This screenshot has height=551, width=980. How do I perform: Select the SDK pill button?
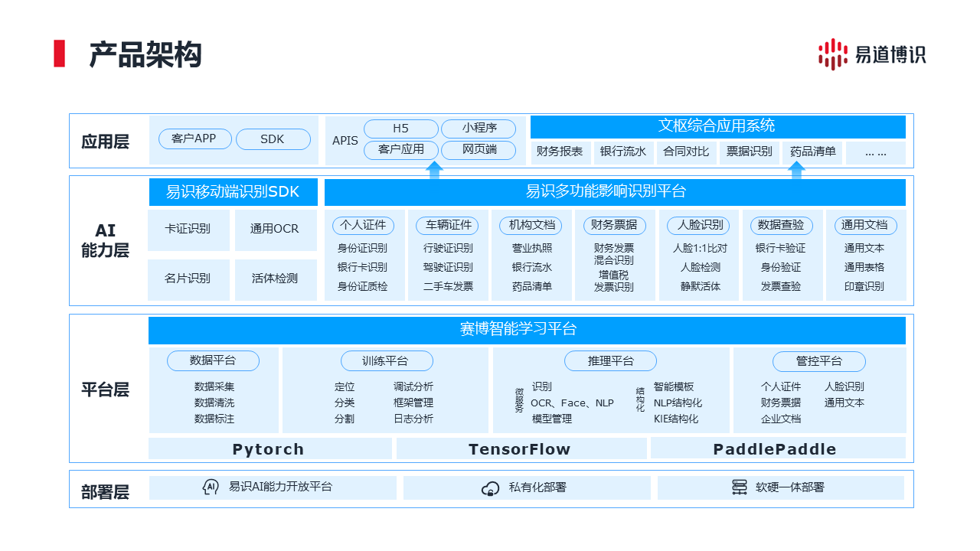pyautogui.click(x=273, y=139)
